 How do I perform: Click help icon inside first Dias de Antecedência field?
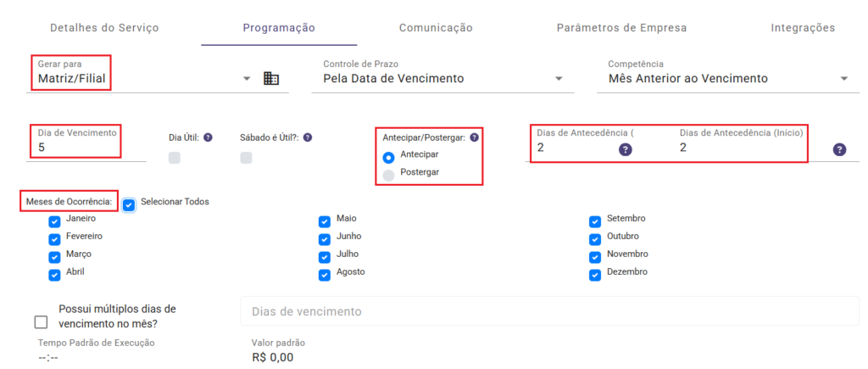(626, 149)
